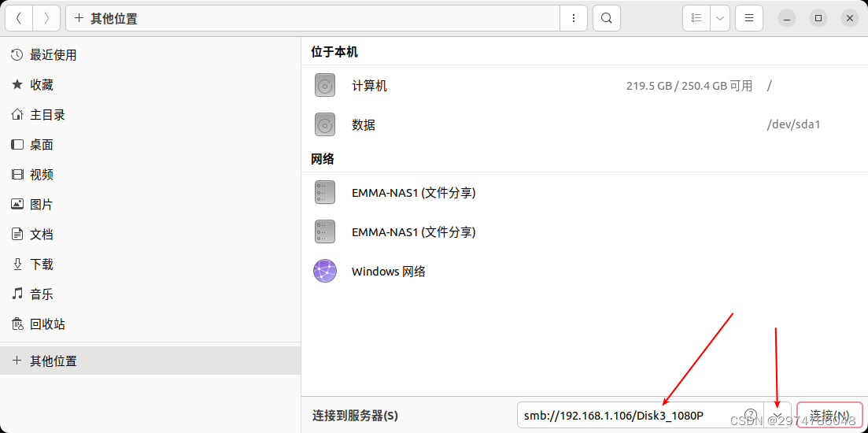This screenshot has width=868, height=433.
Task: Open the search magnifier button
Action: coord(607,18)
